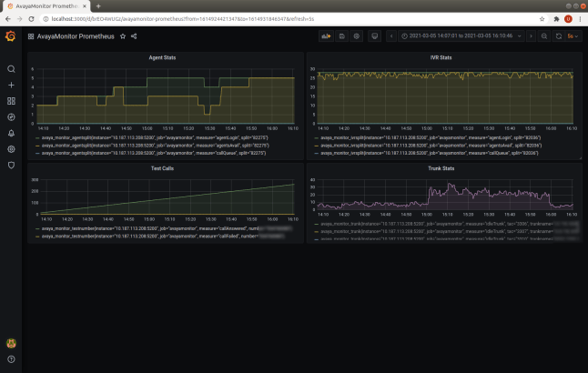The height and width of the screenshot is (373, 588).
Task: Open the Search dashboards icon in sidebar
Action: pos(11,69)
